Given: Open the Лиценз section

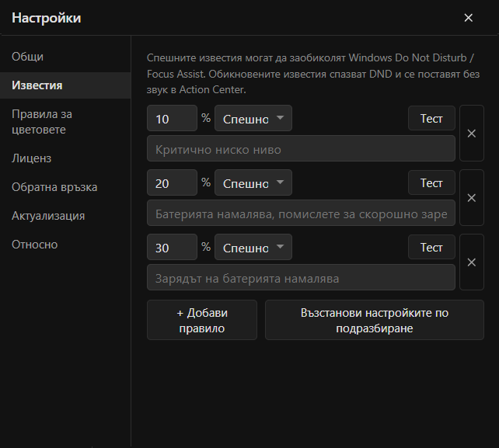Looking at the screenshot, I should pos(65,158).
